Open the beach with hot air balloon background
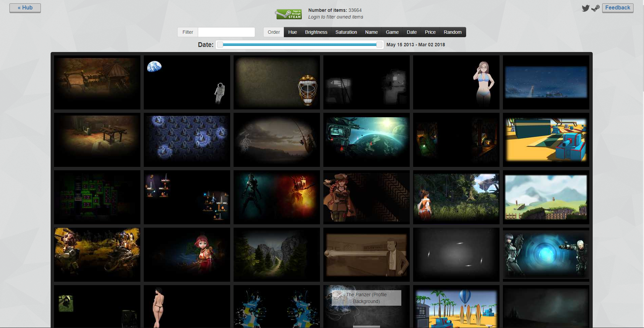This screenshot has width=644, height=328. [456, 306]
